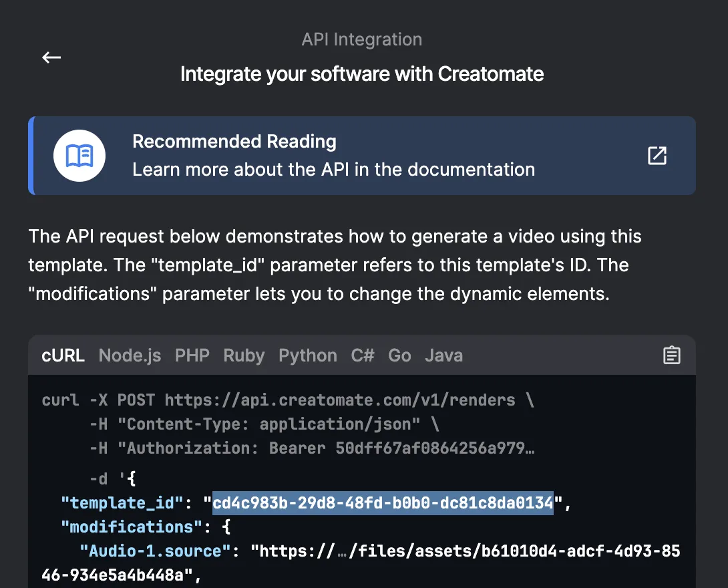Switch to the PHP code tab
This screenshot has width=728, height=588.
point(192,355)
